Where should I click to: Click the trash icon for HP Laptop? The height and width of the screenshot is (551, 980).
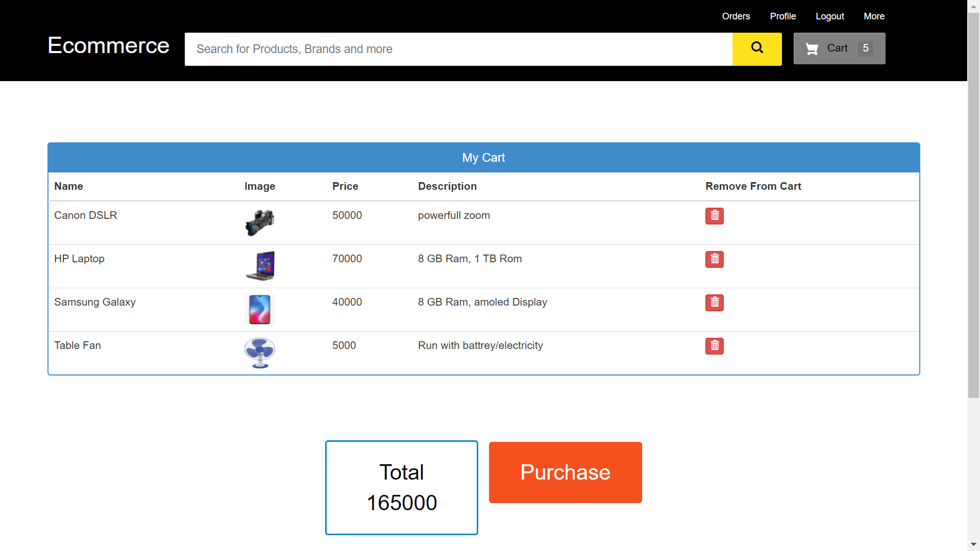tap(715, 258)
